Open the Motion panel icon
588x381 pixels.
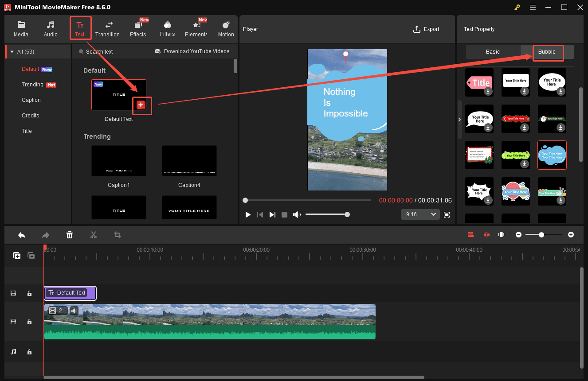tap(226, 28)
